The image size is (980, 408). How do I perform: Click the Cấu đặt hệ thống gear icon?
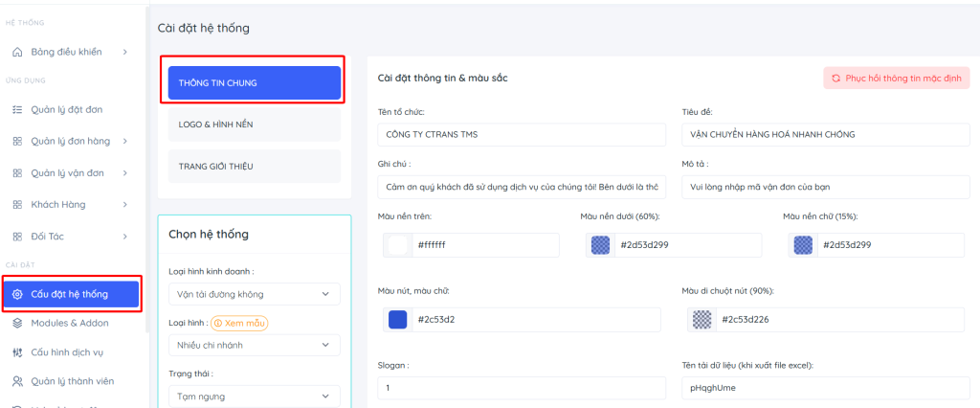17,294
